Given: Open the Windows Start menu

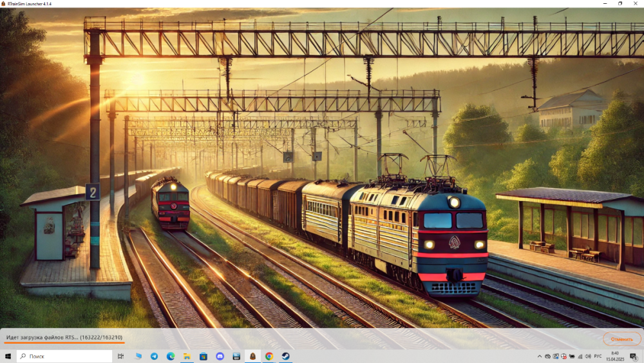Looking at the screenshot, I should coord(8,356).
